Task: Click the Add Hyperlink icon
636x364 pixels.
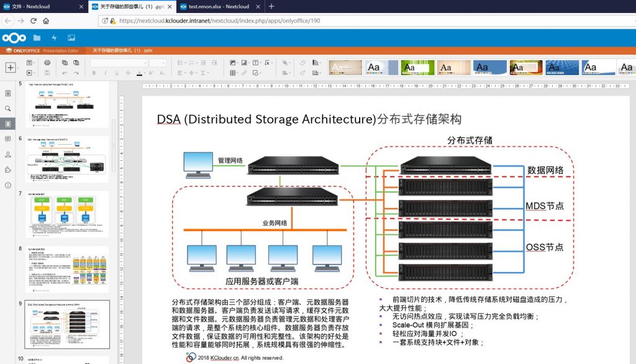Action: coord(244,73)
